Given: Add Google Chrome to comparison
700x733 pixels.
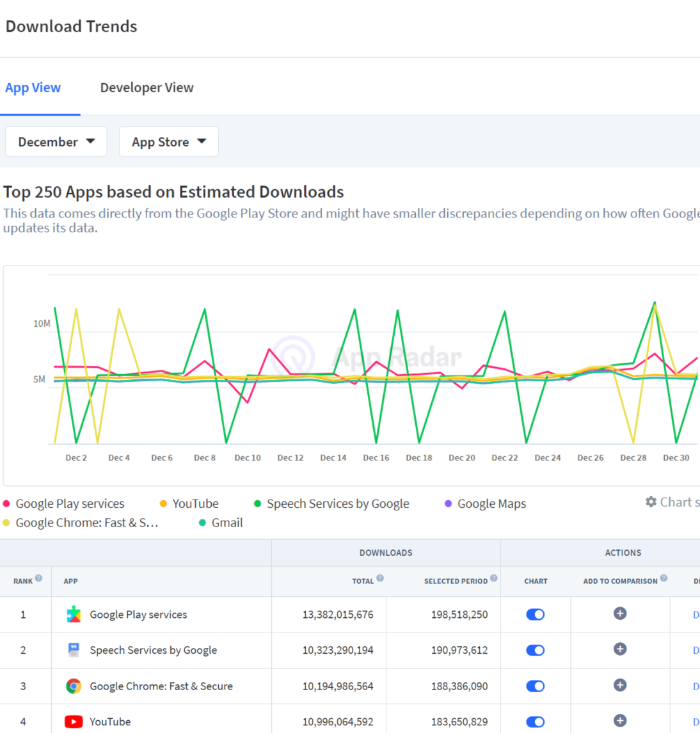Looking at the screenshot, I should tap(620, 685).
